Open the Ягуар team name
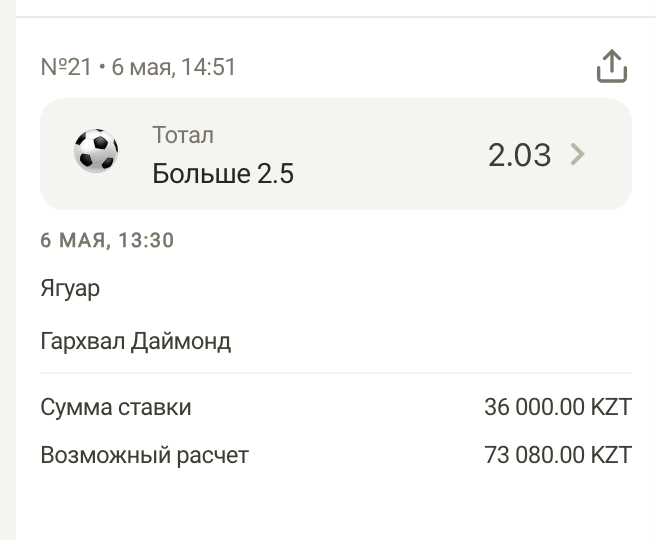 tap(70, 289)
